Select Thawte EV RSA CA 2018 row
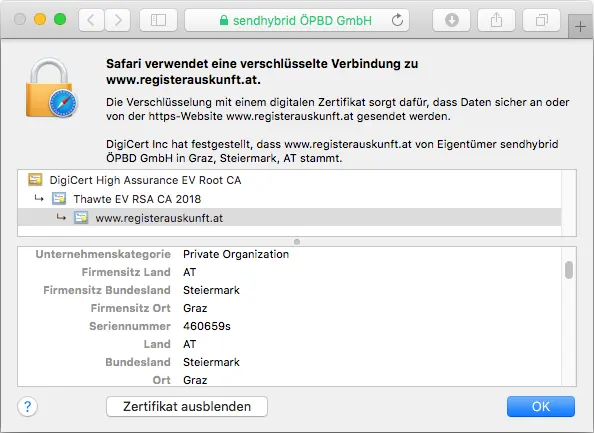Screen dimensions: 594x433 pyautogui.click(x=289, y=199)
